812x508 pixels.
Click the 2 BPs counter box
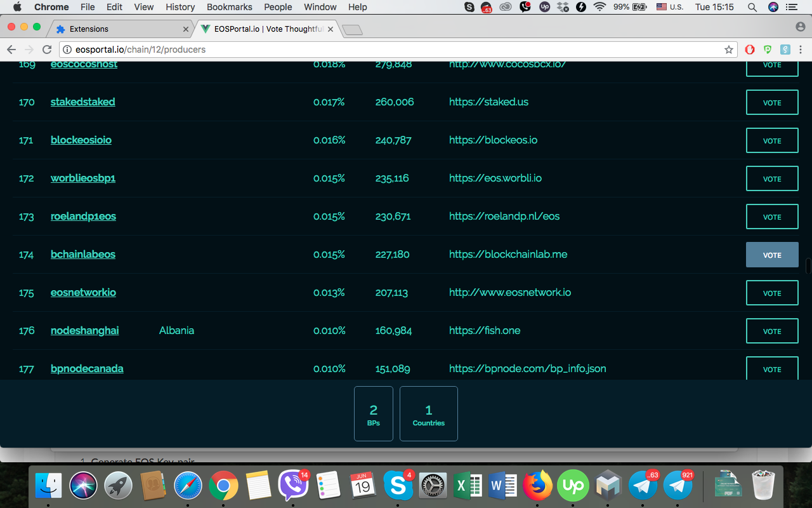pos(374,413)
